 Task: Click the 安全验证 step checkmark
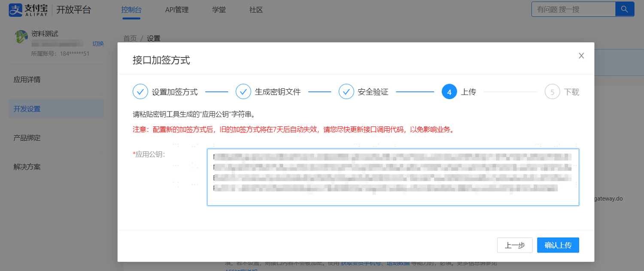346,92
